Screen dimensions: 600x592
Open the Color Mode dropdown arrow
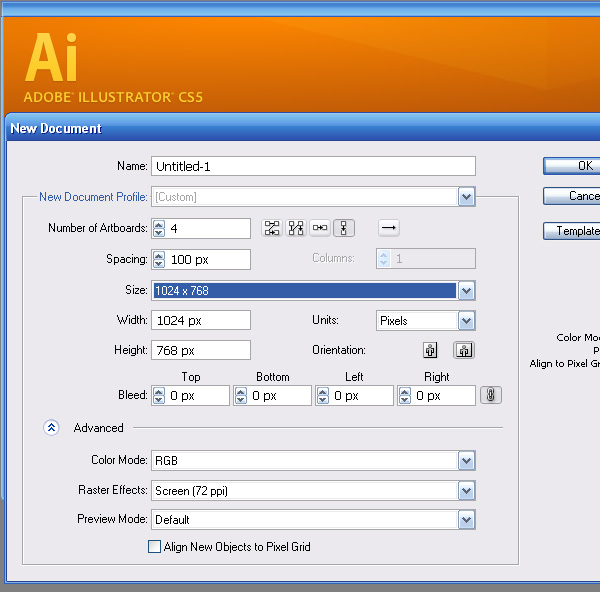tap(466, 461)
